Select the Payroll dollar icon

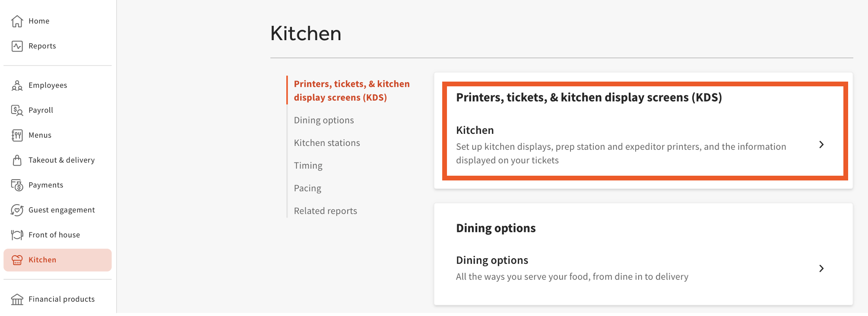click(17, 111)
